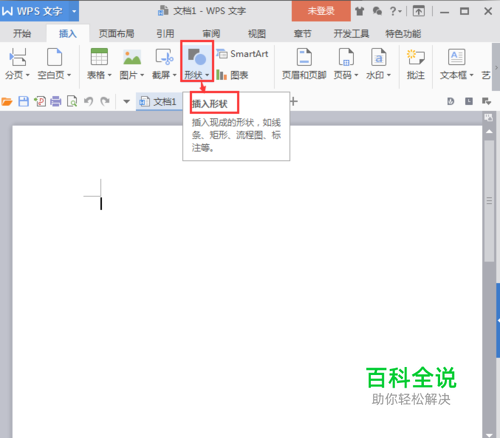This screenshot has height=438, width=500.
Task: Expand the side panel blue handle
Action: (x=498, y=320)
